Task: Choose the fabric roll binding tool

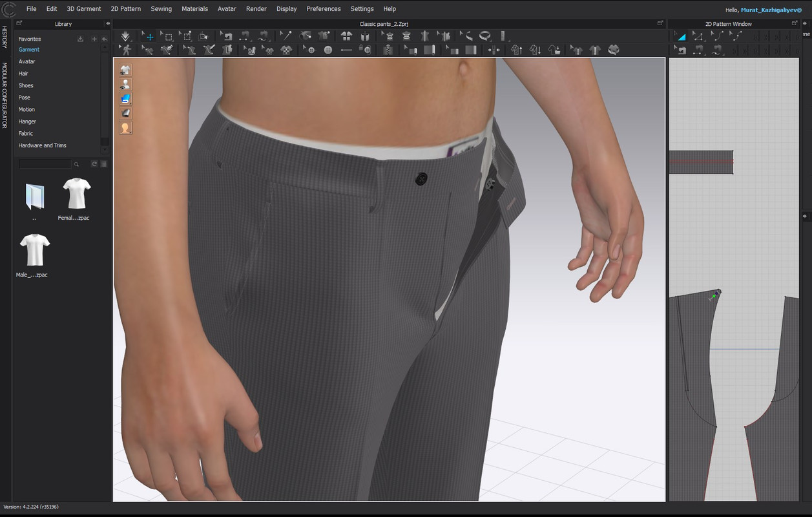Action: tap(429, 50)
